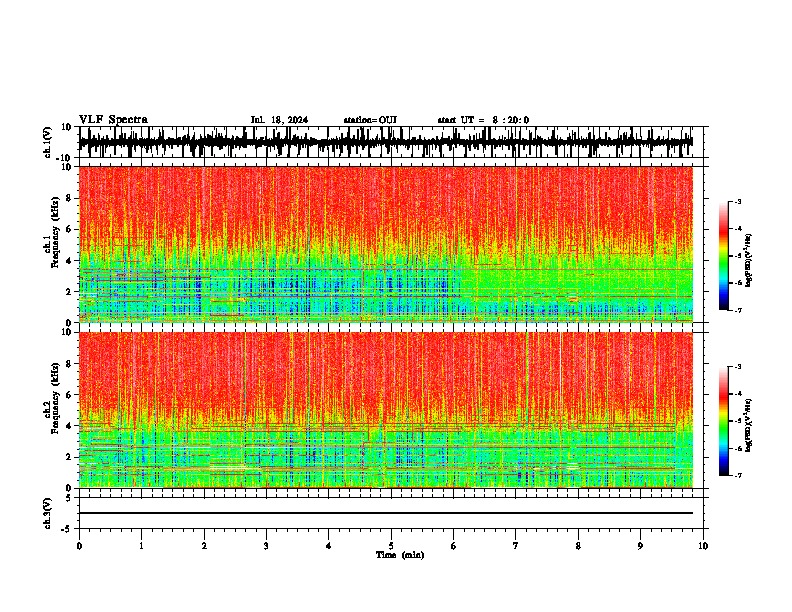Click the "-3" tick on ch.1 color bar
The height and width of the screenshot is (612, 792).
pos(738,201)
